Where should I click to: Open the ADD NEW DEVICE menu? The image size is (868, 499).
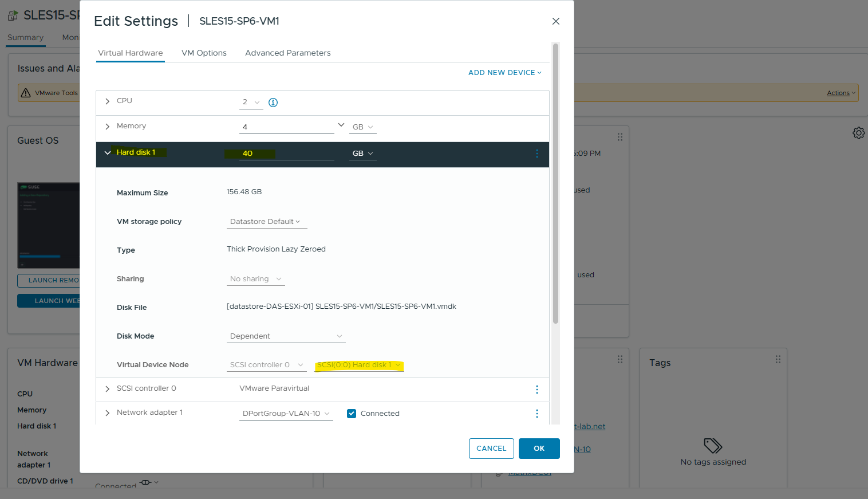pos(504,73)
